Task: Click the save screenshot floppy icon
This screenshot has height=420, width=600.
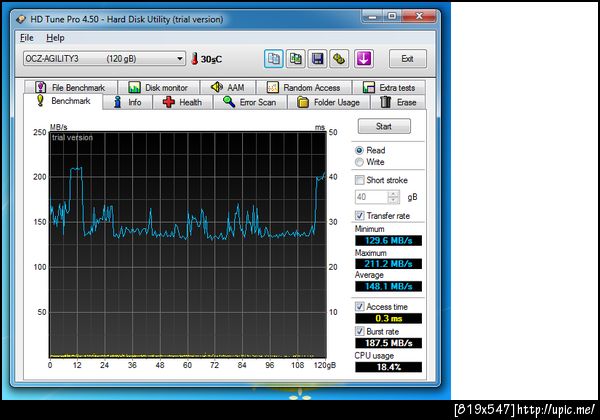Action: tap(317, 59)
